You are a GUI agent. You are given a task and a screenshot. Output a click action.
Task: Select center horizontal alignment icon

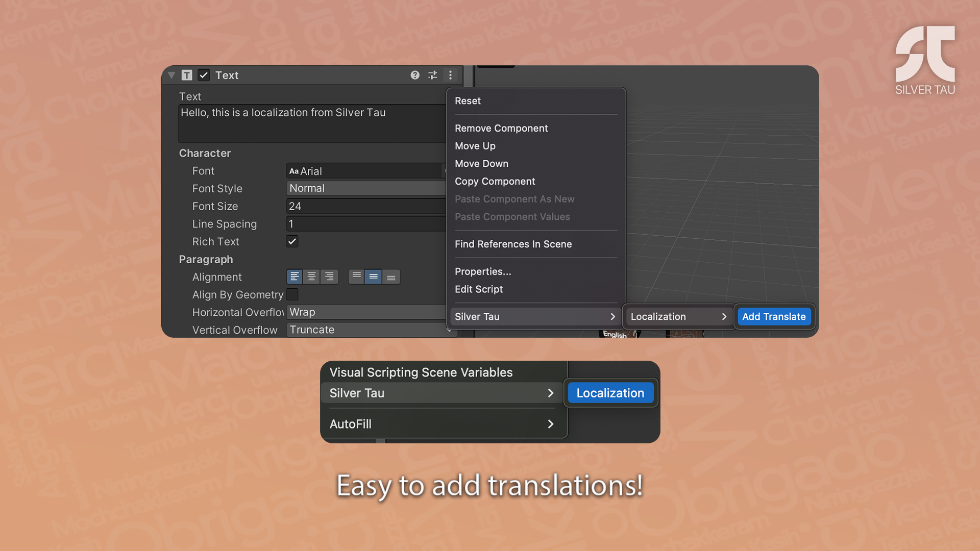[312, 277]
